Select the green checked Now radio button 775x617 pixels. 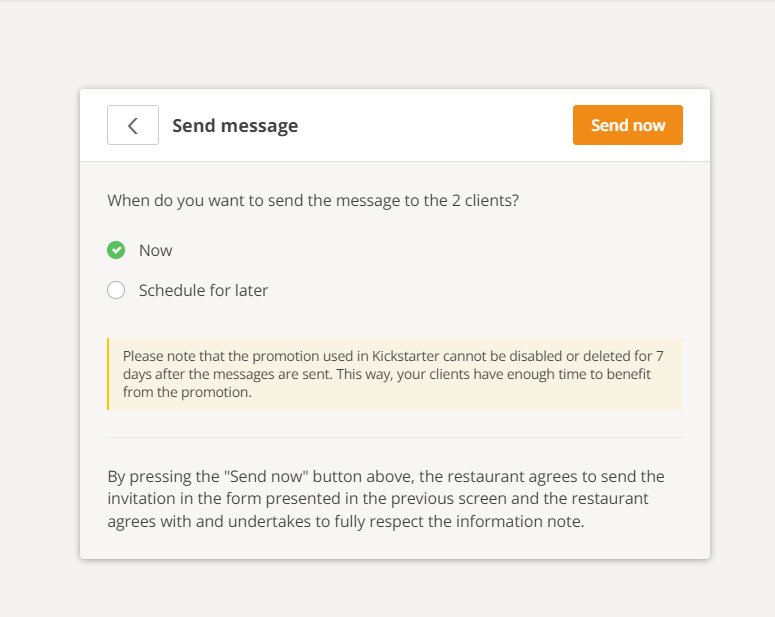coord(116,250)
